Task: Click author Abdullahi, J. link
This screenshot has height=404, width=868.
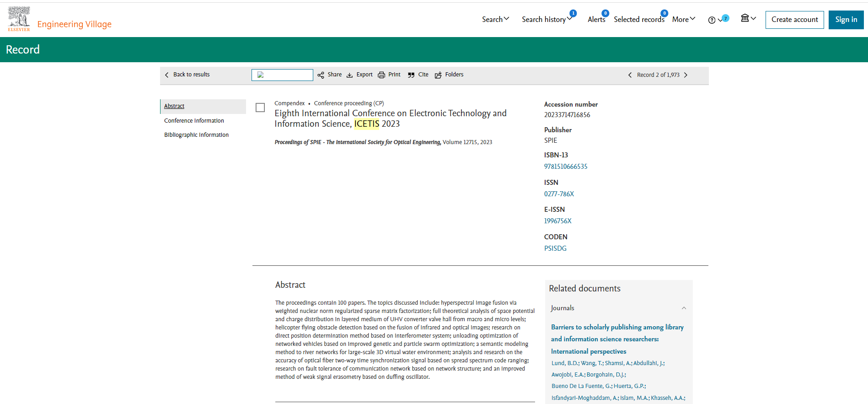Action: click(649, 363)
